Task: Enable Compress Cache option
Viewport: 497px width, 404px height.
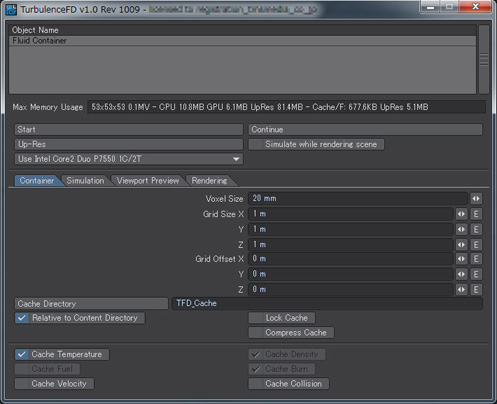Action: (x=291, y=332)
